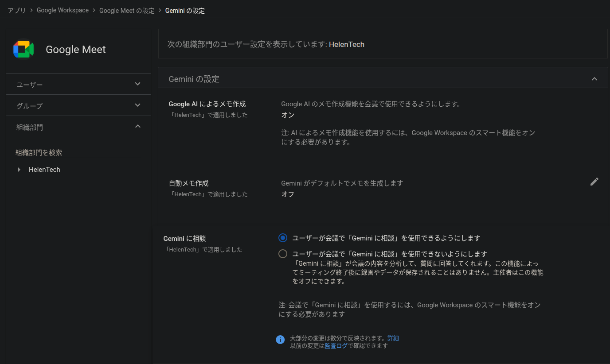Open Google Workspace breadcrumb
Viewport: 610px width, 364px height.
tap(63, 10)
